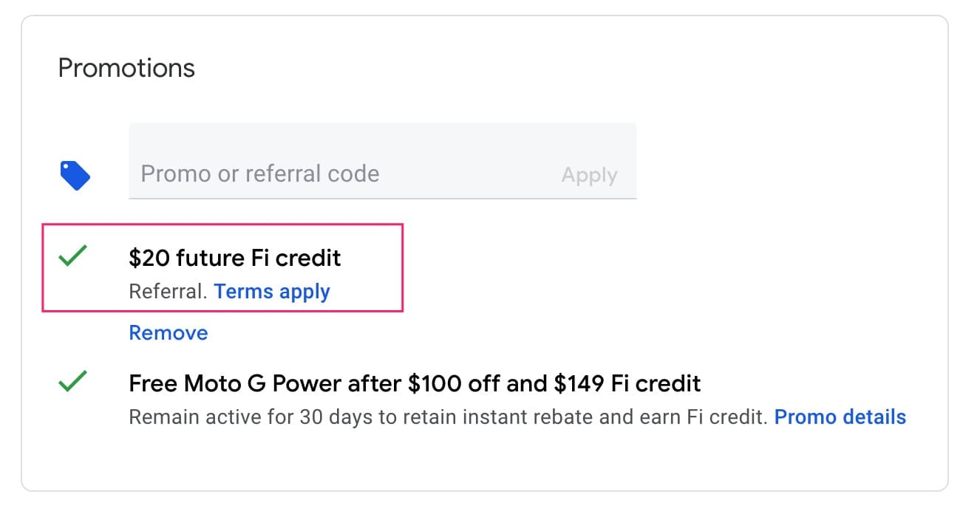Click the Promo details link
Viewport: 980px width, 514px height.
pyautogui.click(x=840, y=417)
